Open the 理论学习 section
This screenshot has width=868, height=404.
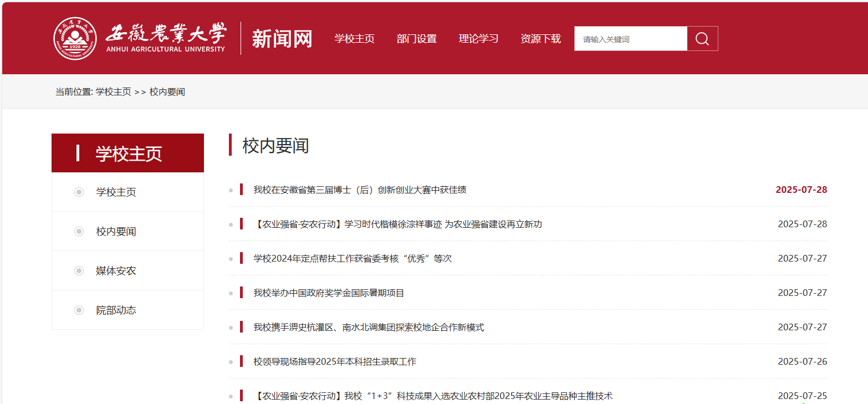click(478, 38)
